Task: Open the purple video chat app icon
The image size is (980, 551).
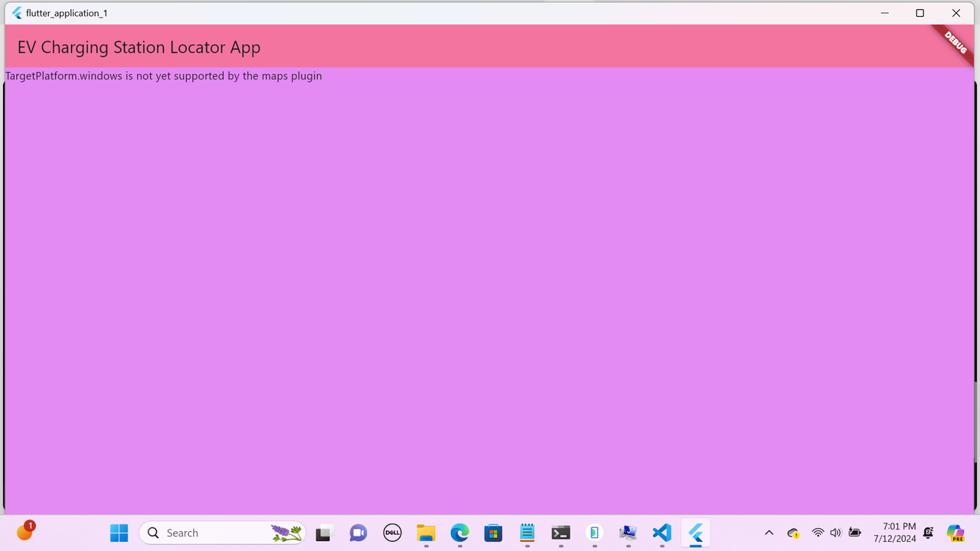Action: (358, 533)
